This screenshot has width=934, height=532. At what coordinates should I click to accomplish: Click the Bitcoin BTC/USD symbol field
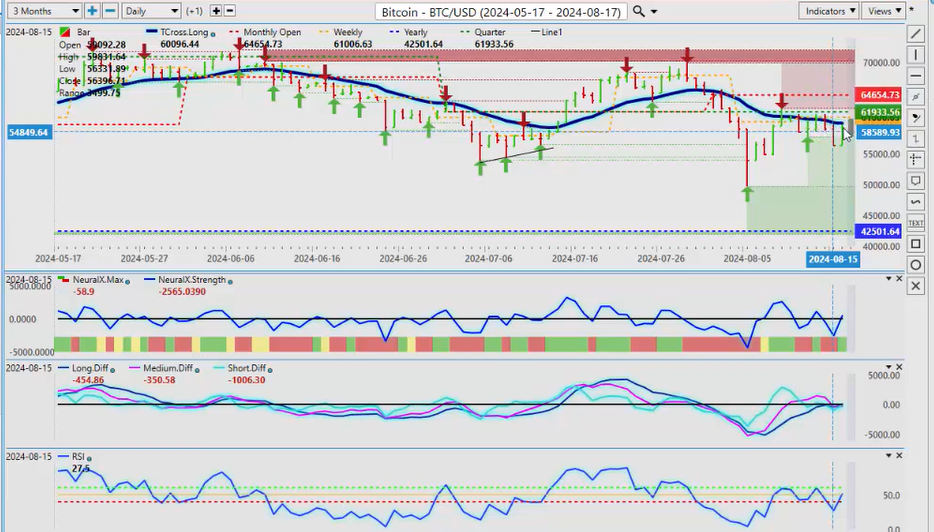pos(501,11)
